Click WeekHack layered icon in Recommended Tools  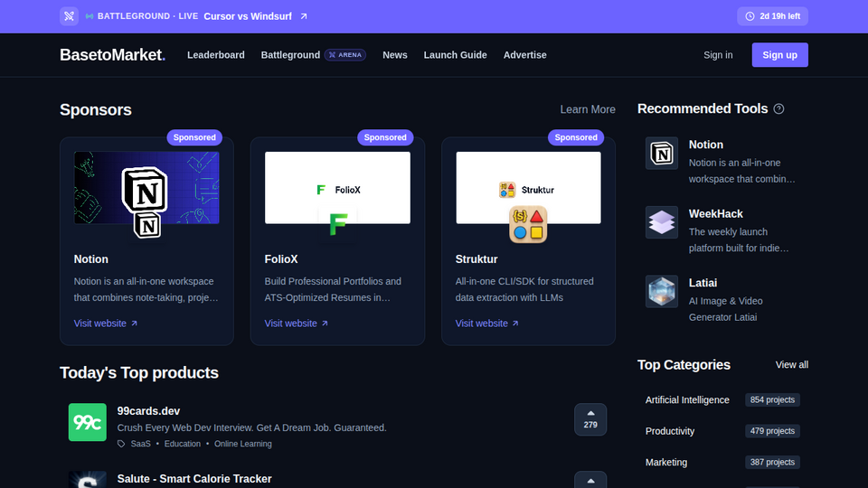click(662, 222)
